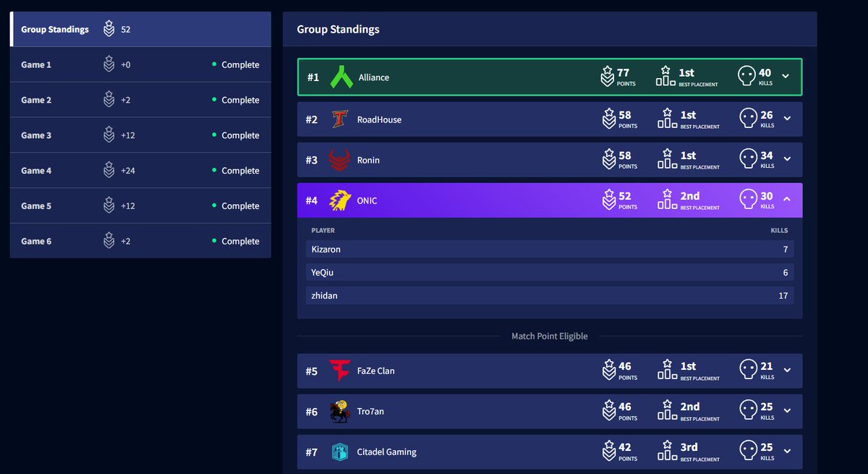Click the FaZe Clan logo
868x474 pixels.
click(x=339, y=371)
